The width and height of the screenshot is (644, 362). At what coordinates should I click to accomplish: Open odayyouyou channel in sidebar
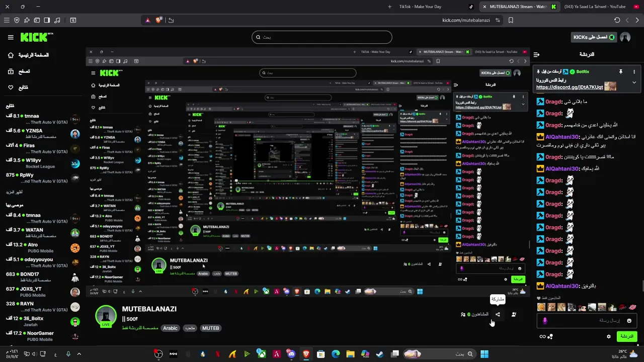tap(43, 262)
